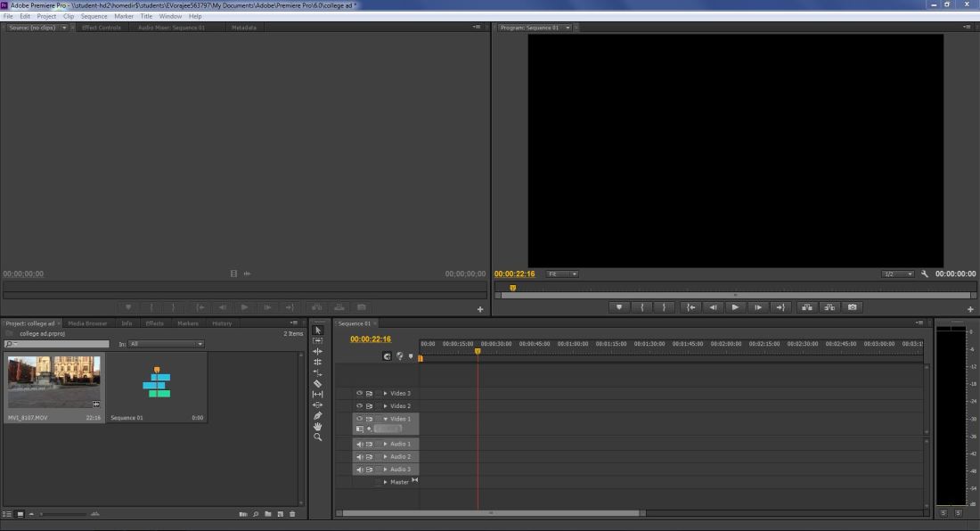Click the trash Clear icon in Project panel

click(x=291, y=514)
